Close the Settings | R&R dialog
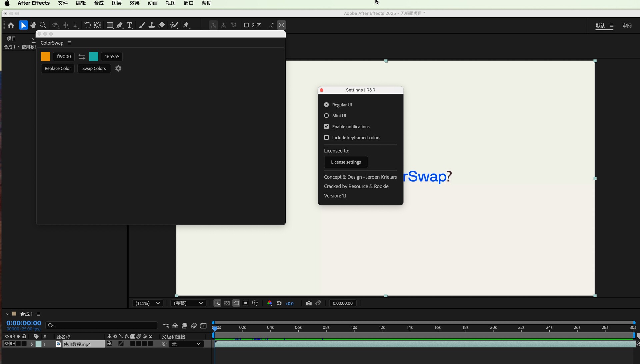 click(322, 90)
